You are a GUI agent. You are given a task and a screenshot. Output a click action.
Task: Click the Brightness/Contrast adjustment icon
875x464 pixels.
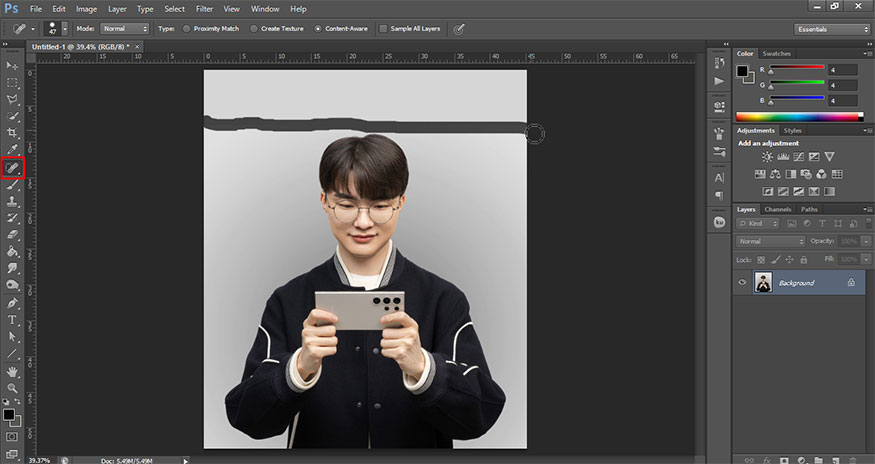(x=767, y=157)
